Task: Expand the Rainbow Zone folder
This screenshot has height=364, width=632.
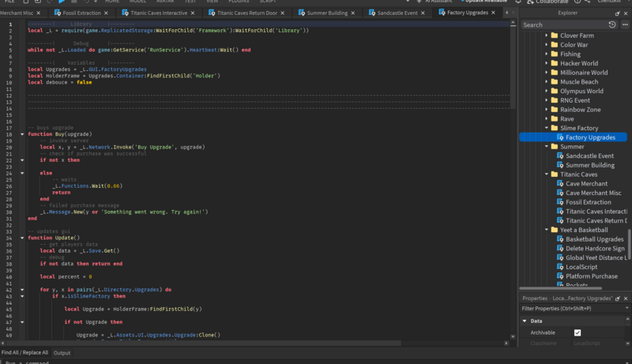Action: click(x=545, y=110)
